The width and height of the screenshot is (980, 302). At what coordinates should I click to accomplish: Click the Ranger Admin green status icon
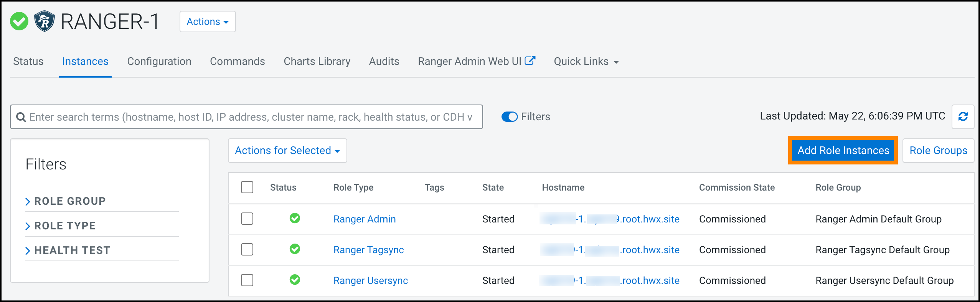[295, 218]
